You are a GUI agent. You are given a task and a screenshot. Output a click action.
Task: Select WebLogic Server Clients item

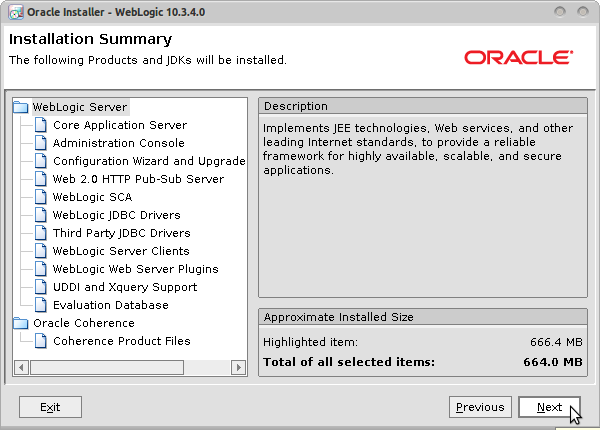tap(121, 251)
